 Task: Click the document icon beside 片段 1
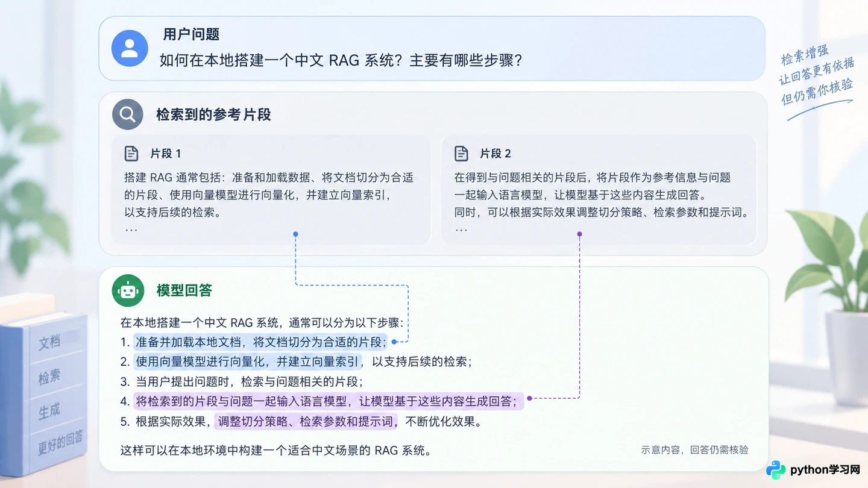pos(131,154)
